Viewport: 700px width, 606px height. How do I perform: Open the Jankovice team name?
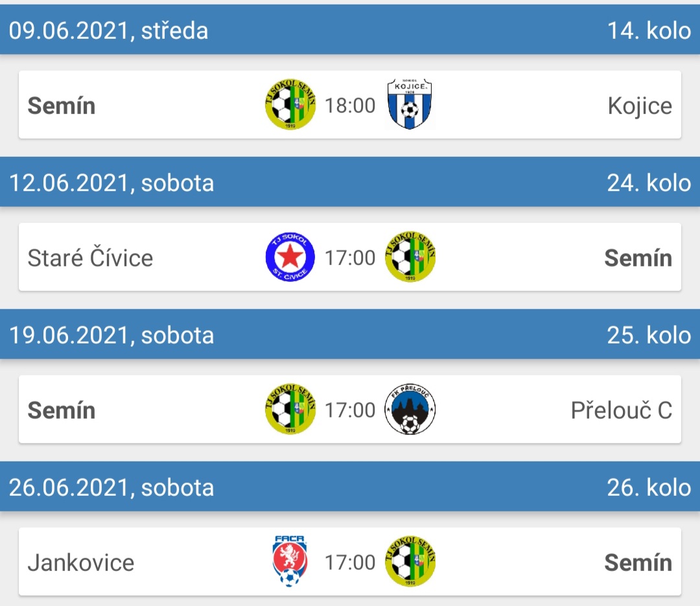click(x=81, y=563)
